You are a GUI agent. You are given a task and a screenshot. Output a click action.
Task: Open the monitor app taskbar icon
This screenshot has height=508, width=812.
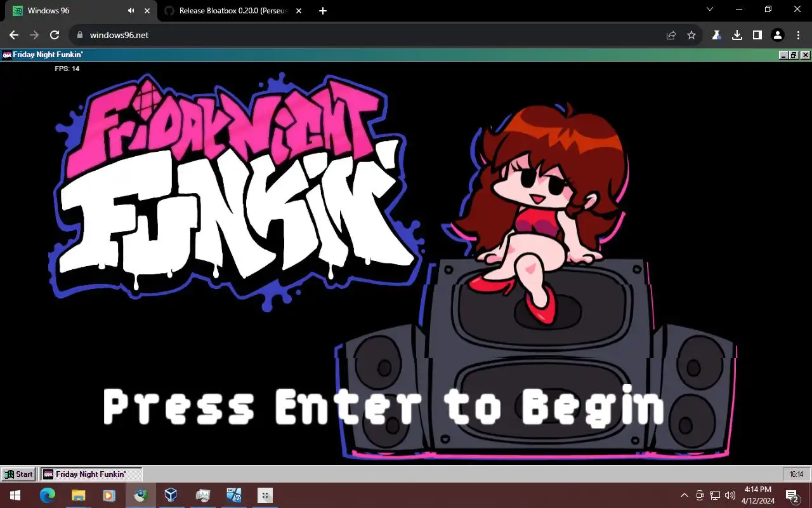pyautogui.click(x=202, y=495)
